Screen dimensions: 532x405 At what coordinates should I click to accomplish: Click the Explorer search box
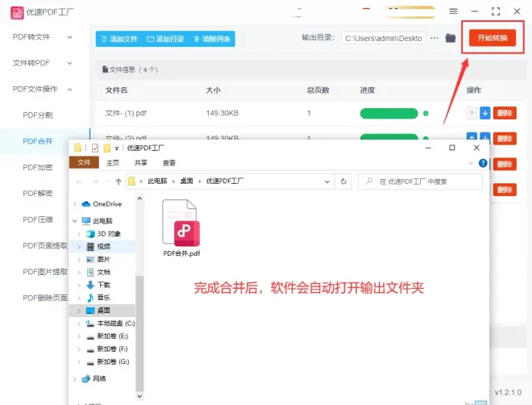click(423, 182)
